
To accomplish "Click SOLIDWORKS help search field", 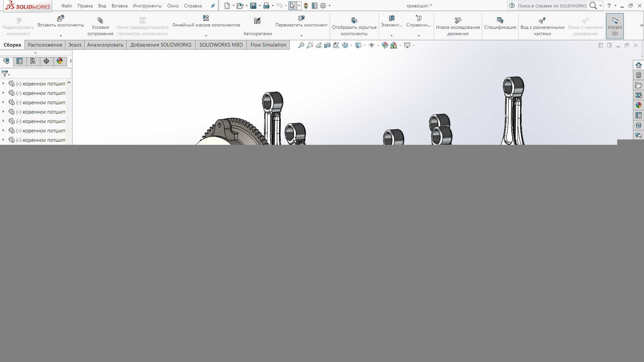I will tap(552, 6).
